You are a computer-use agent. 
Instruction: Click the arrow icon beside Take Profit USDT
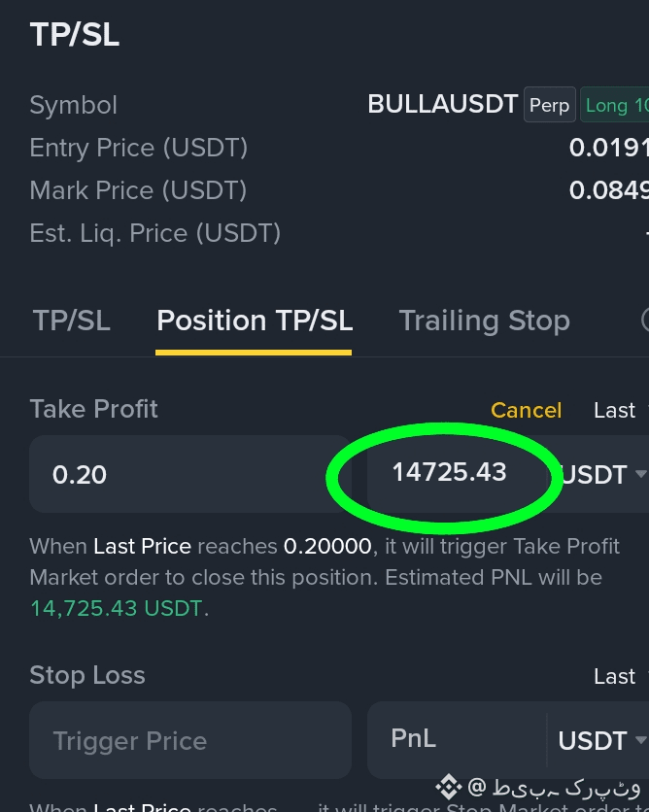coord(641,474)
